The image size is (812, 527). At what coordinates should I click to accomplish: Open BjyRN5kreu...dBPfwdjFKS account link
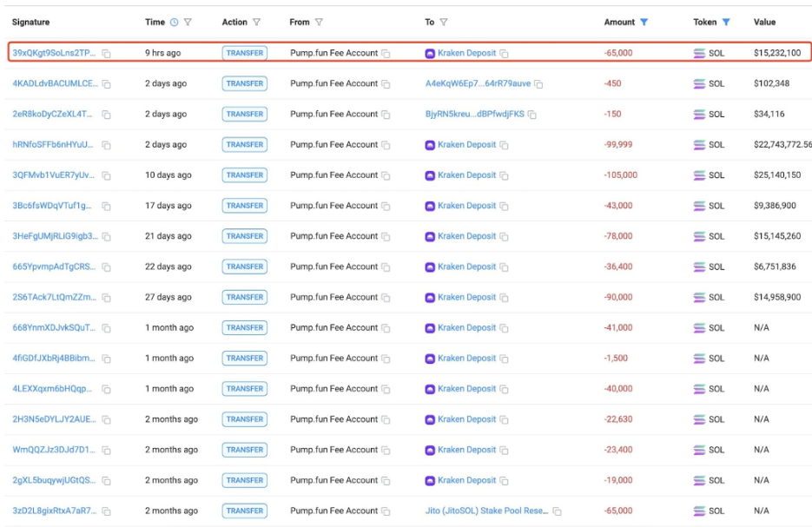[x=475, y=114]
